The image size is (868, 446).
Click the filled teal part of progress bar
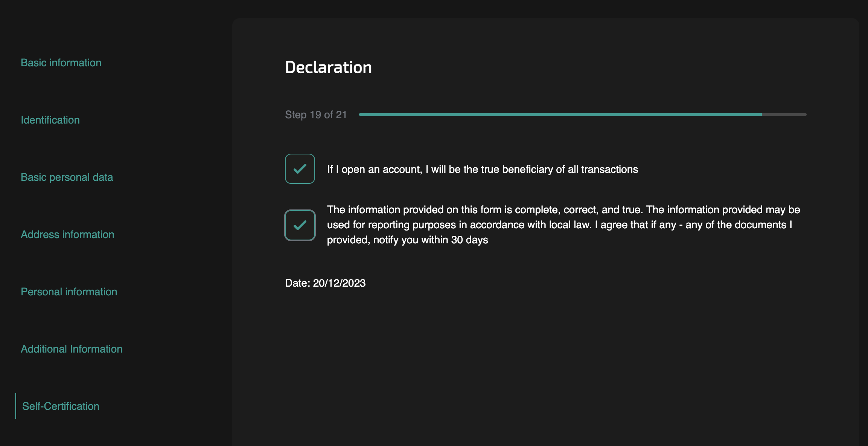(x=560, y=115)
